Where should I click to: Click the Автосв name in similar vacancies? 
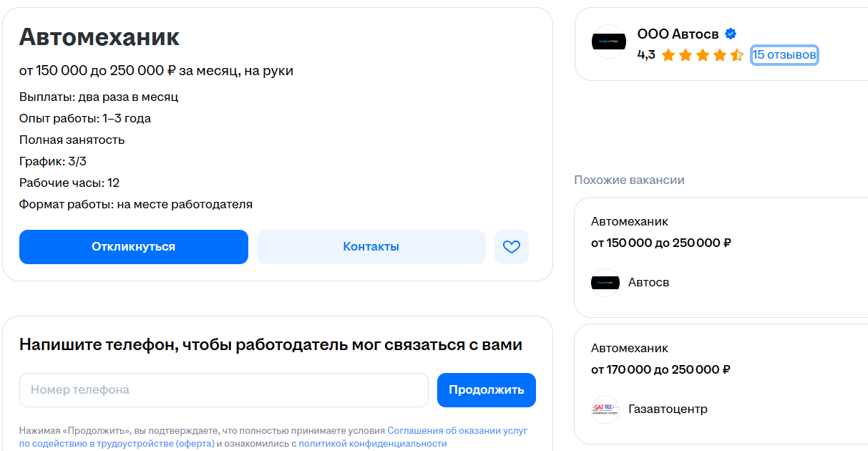[648, 283]
